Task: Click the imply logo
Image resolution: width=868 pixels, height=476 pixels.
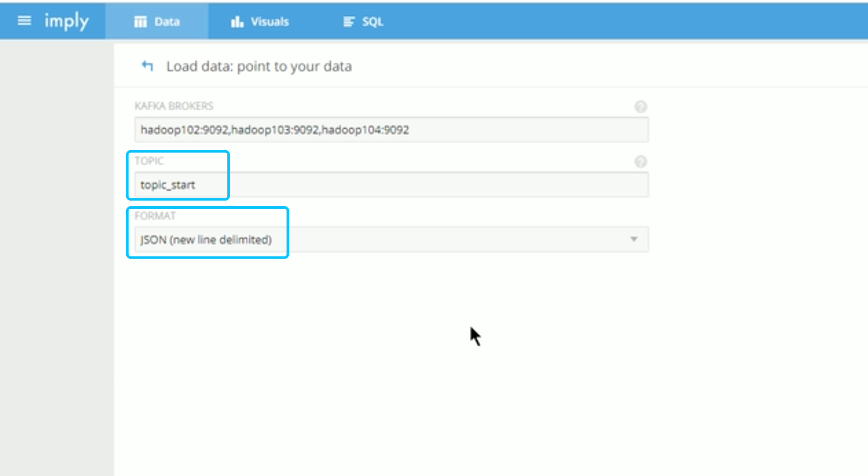Action: (x=66, y=21)
